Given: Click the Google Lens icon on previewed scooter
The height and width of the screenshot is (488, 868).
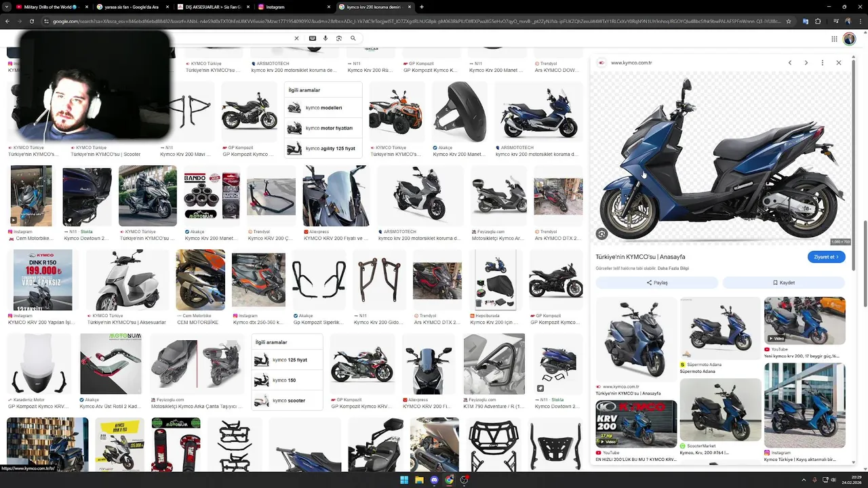Looking at the screenshot, I should point(601,234).
